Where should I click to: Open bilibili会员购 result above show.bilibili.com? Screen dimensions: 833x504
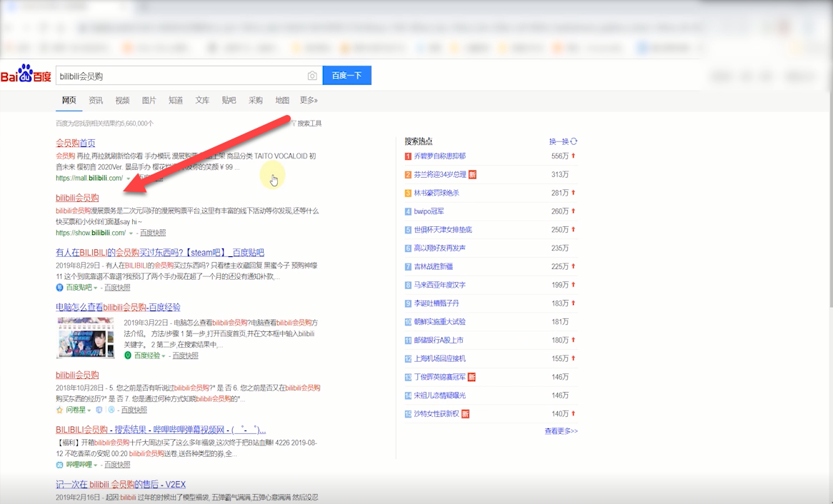(x=77, y=198)
